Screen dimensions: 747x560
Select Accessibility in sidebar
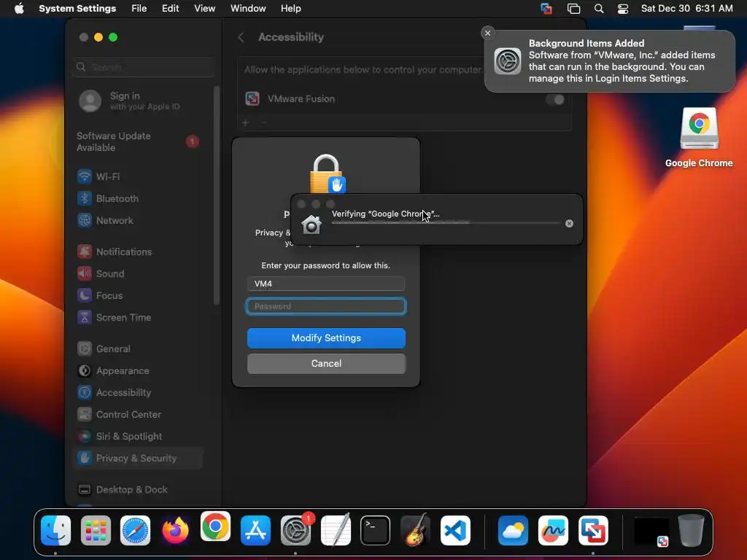tap(138, 393)
